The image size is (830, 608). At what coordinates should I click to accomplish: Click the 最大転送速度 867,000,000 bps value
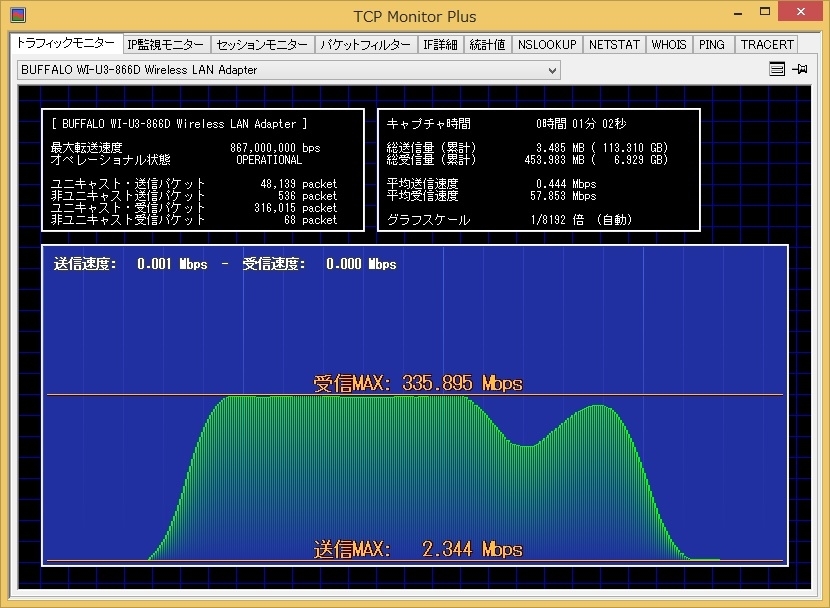click(x=275, y=148)
